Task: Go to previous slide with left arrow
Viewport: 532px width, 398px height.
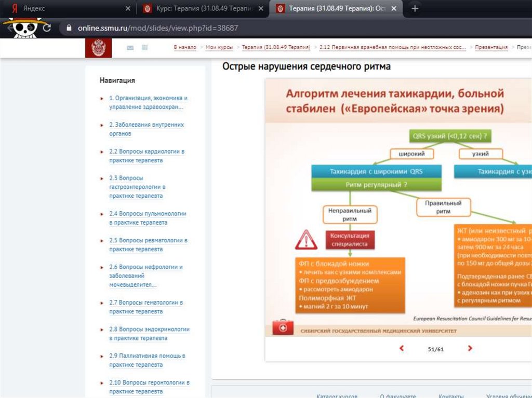Action: [402, 348]
